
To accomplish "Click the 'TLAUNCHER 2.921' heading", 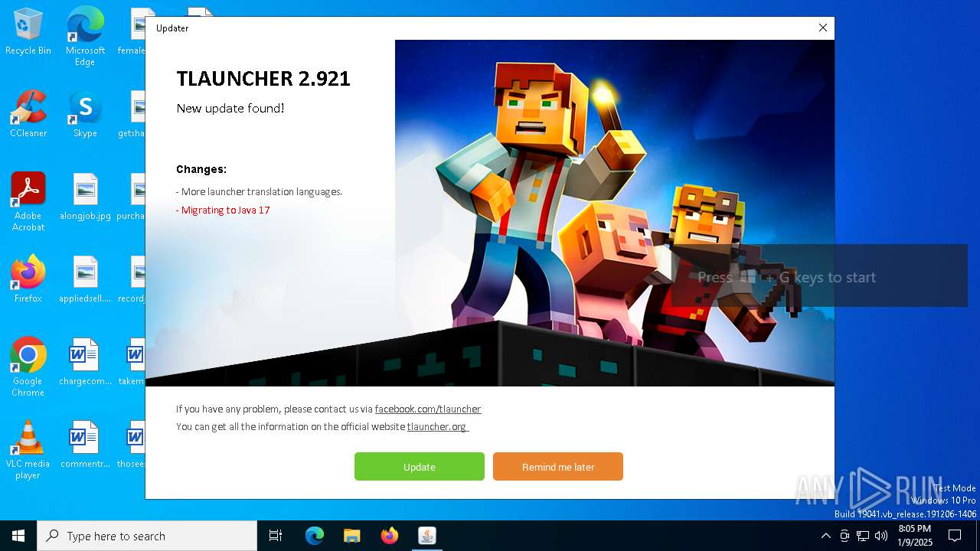I will click(263, 78).
